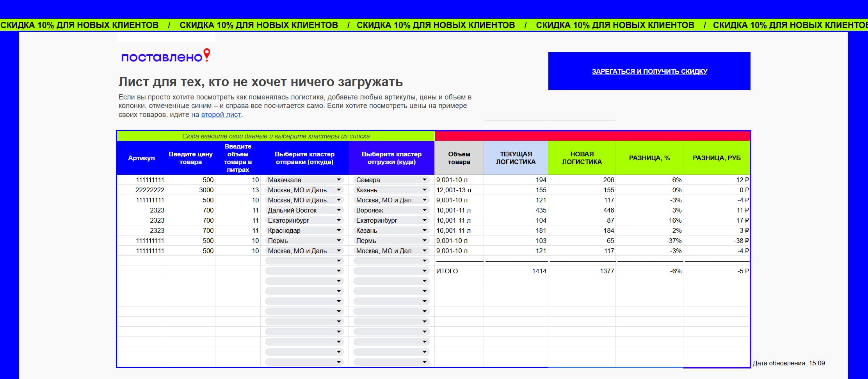Click the -38 ₽ difference cell

[x=717, y=241]
